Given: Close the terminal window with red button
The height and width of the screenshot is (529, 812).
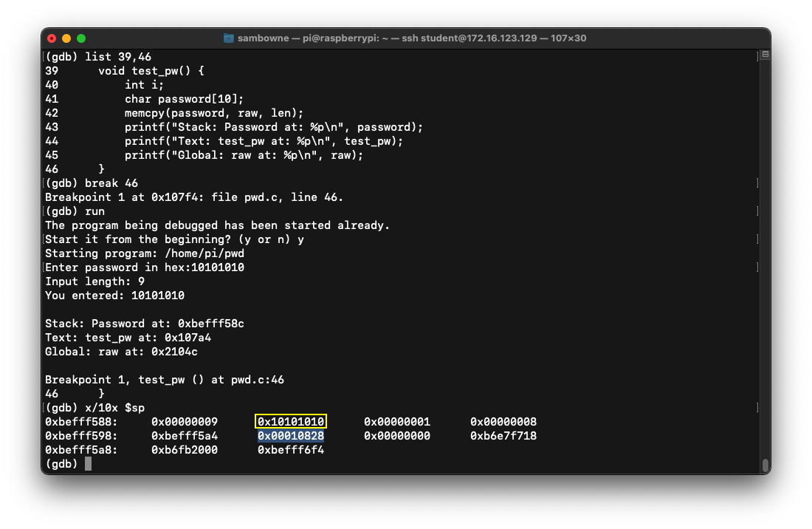Looking at the screenshot, I should click(x=52, y=38).
